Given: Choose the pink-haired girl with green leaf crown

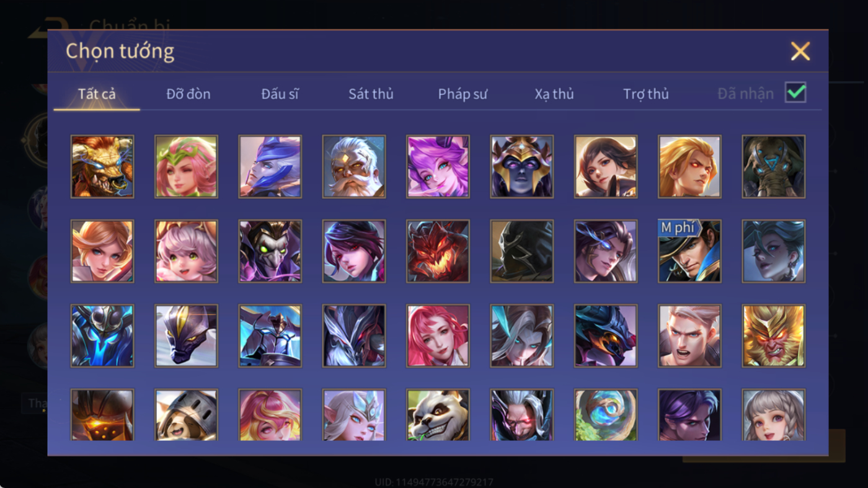Looking at the screenshot, I should 186,167.
